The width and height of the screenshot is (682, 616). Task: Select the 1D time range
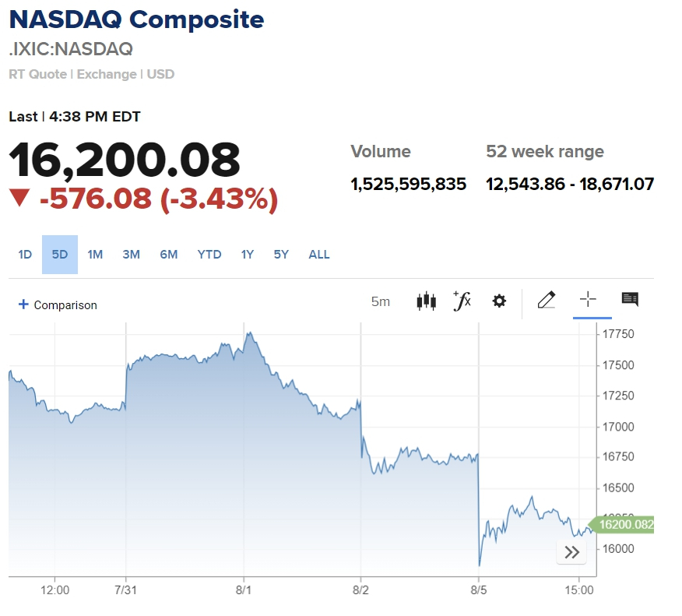point(25,255)
